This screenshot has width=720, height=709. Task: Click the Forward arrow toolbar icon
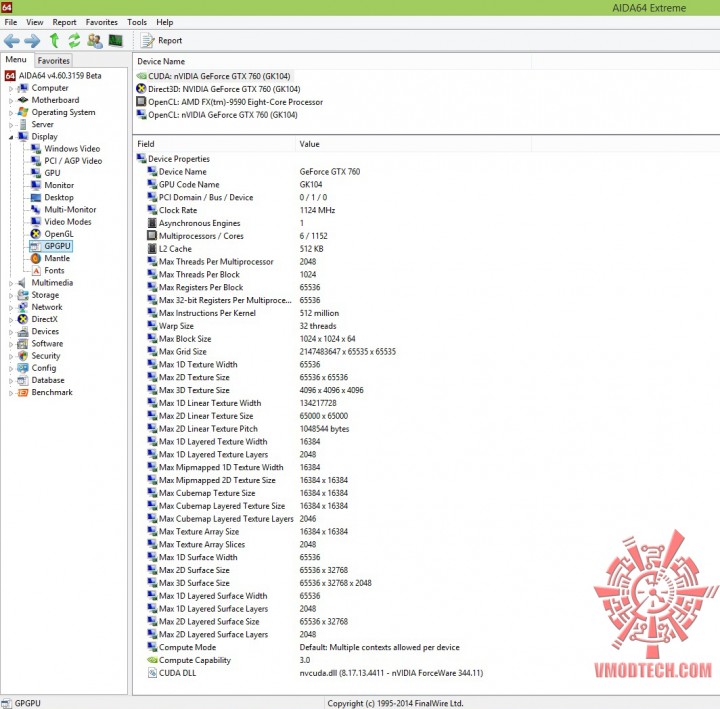click(32, 41)
